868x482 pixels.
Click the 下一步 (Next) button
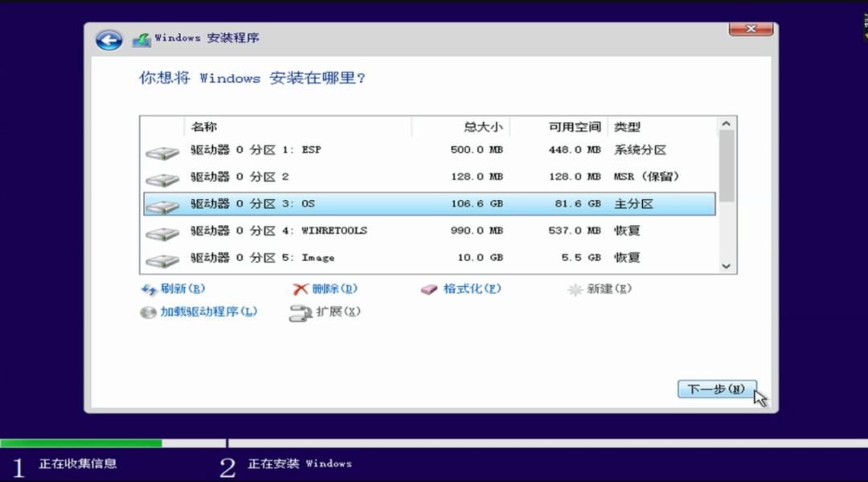click(715, 389)
